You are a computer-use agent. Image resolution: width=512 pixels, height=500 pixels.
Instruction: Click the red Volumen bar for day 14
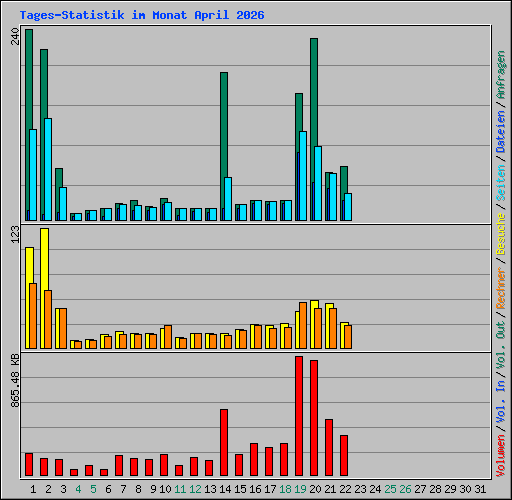224,442
